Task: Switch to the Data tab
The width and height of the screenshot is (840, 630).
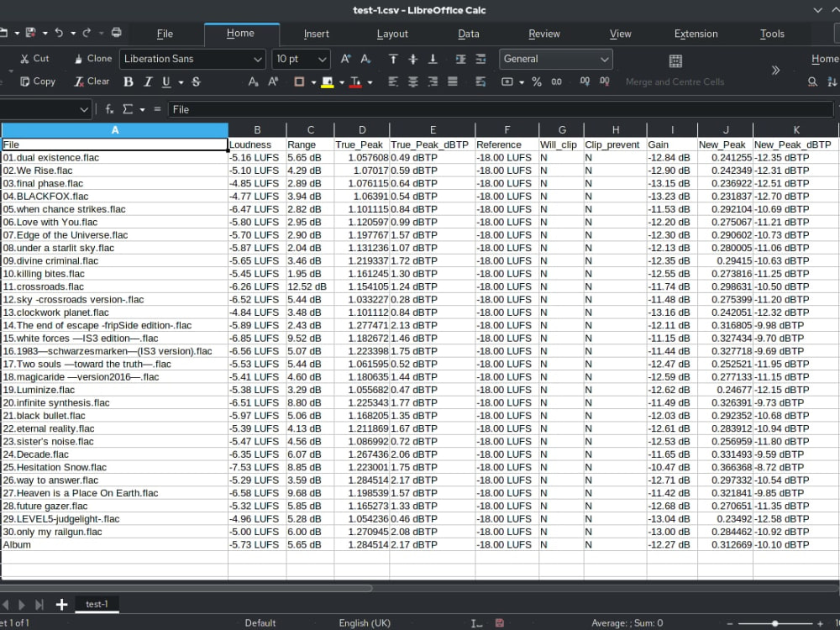Action: coord(468,34)
